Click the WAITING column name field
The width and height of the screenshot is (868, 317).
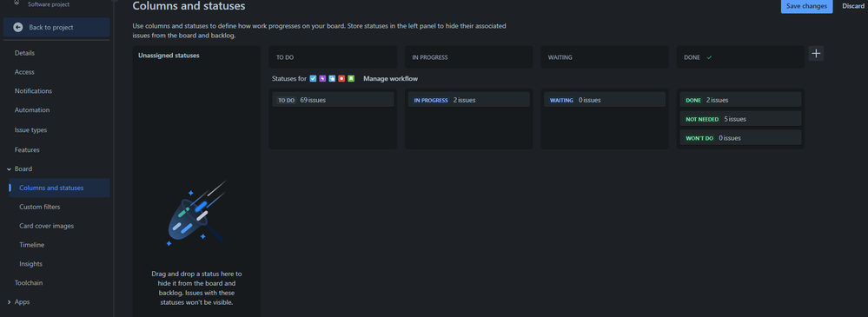tap(605, 57)
